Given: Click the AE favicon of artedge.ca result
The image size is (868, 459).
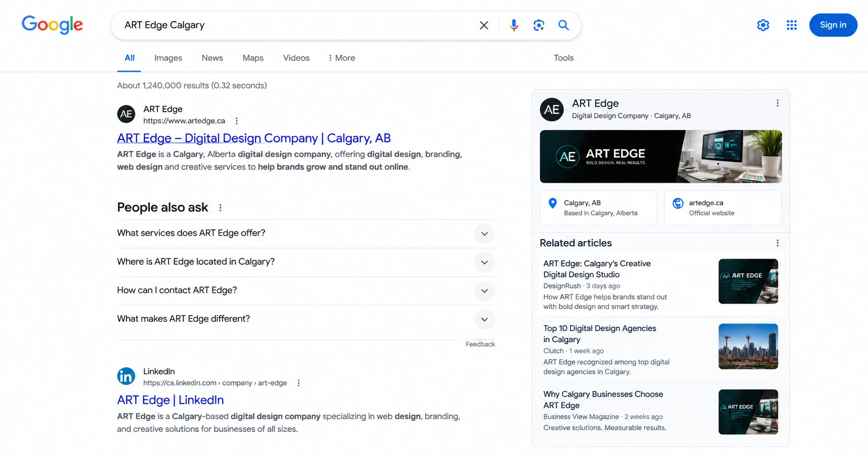Looking at the screenshot, I should click(126, 114).
